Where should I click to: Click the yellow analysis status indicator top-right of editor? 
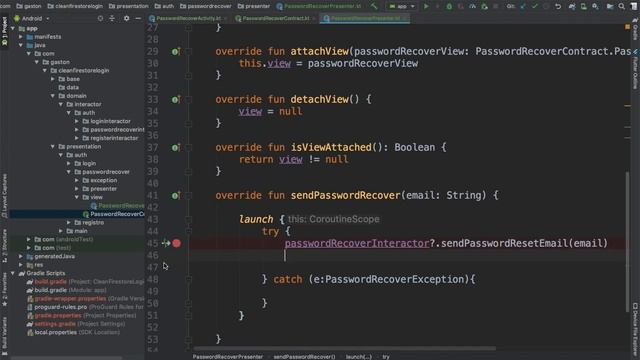[627, 27]
